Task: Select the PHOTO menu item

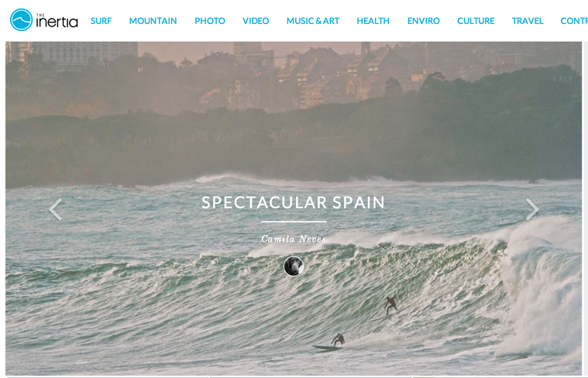Action: point(210,21)
